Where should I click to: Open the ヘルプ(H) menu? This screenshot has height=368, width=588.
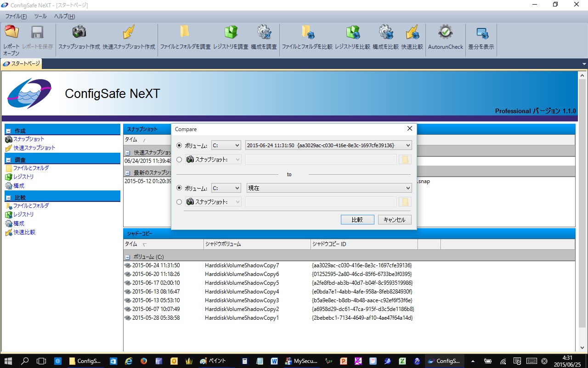coord(64,16)
